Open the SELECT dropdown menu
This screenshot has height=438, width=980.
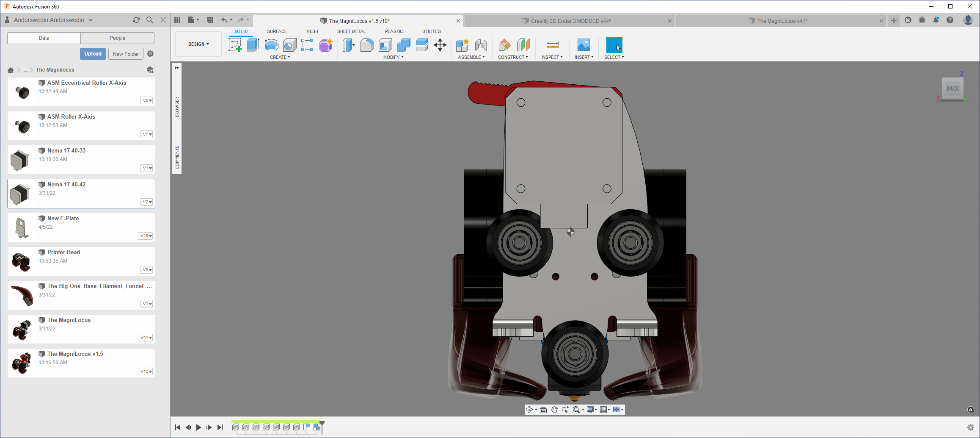pyautogui.click(x=614, y=57)
